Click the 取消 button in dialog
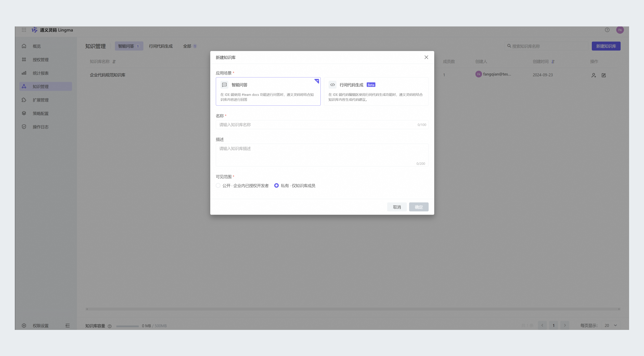 397,207
